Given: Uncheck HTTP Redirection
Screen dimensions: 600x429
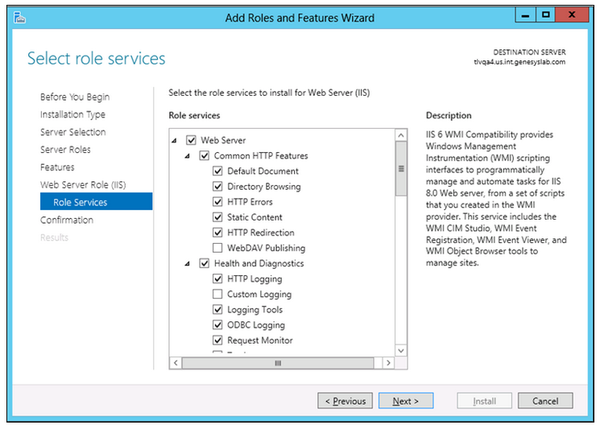Looking at the screenshot, I should pyautogui.click(x=218, y=232).
